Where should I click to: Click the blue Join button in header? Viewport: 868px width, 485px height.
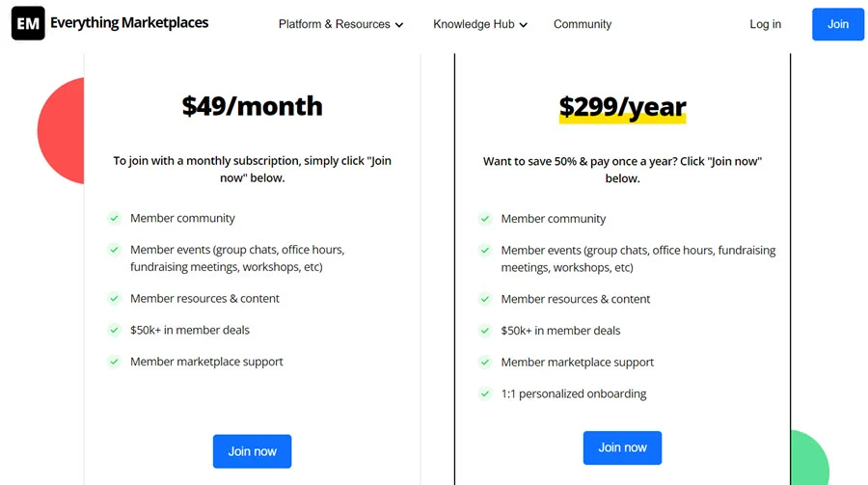tap(837, 24)
